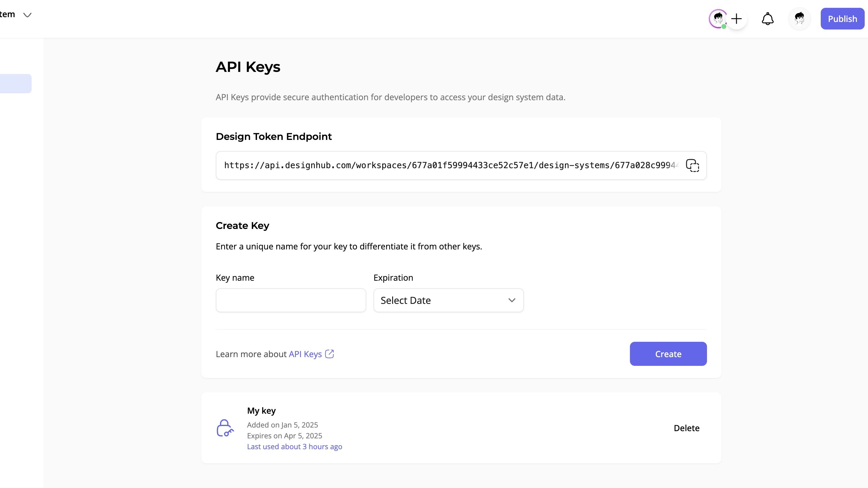Copy the Design Token Endpoint URL
Image resolution: width=868 pixels, height=488 pixels.
693,165
